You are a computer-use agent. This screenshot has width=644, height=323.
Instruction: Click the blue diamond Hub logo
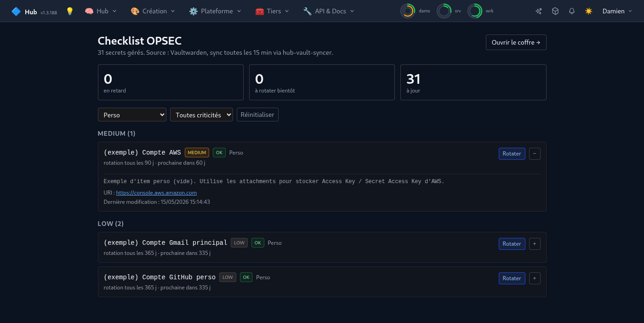click(16, 11)
